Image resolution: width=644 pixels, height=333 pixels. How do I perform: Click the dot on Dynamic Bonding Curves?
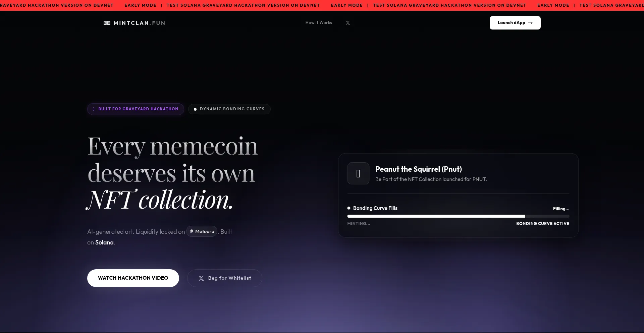point(195,109)
